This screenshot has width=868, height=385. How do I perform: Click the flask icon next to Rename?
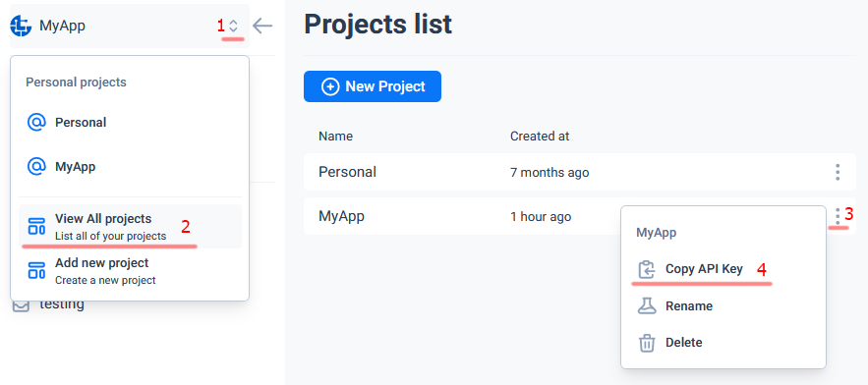(647, 305)
